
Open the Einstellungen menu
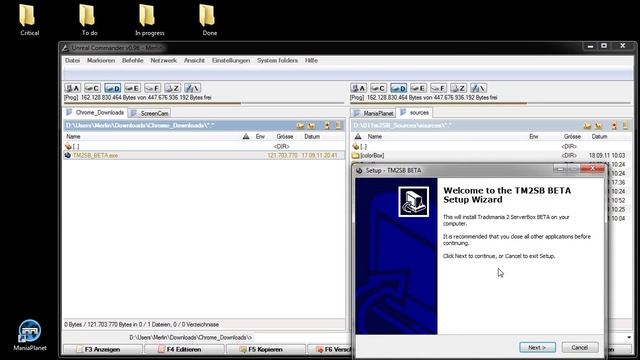pyautogui.click(x=231, y=60)
